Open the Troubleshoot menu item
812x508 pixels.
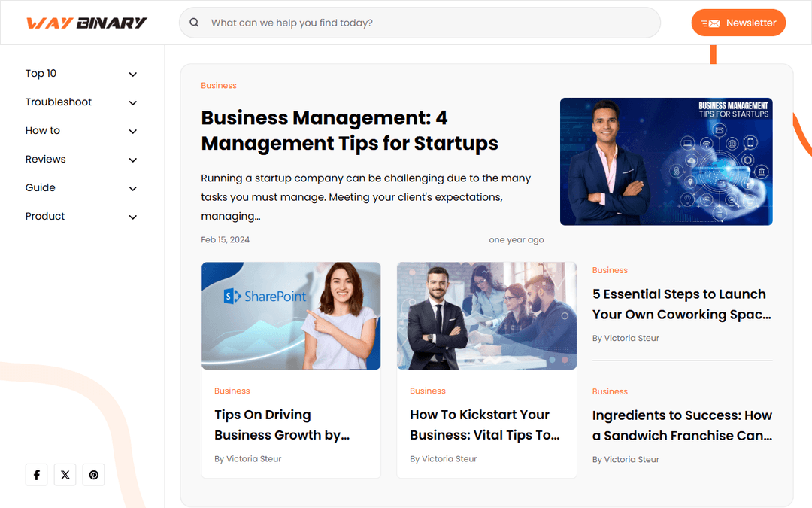click(x=59, y=102)
